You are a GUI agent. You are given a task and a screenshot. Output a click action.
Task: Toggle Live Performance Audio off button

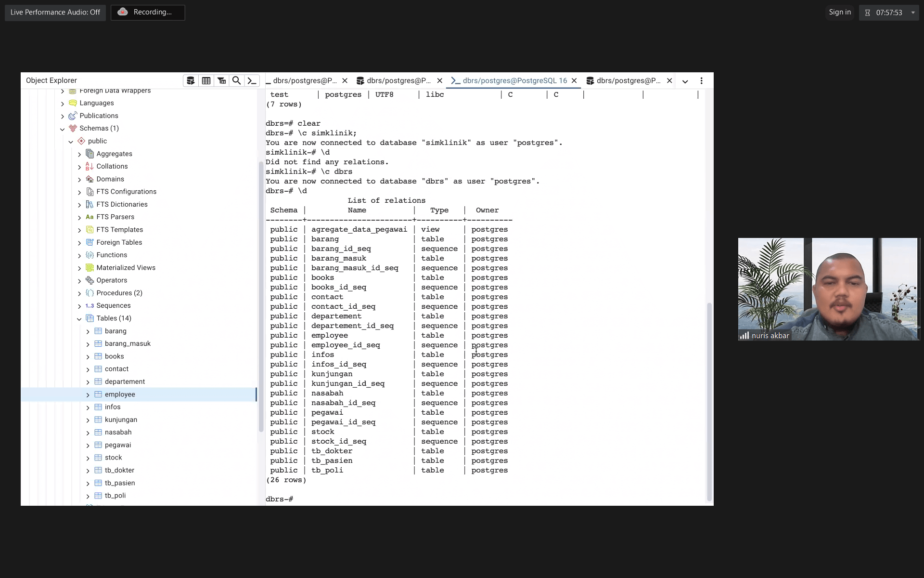55,12
